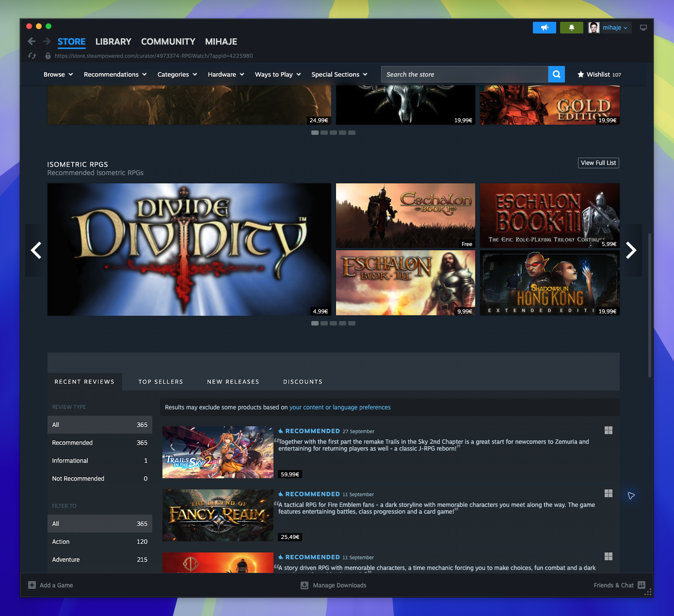The height and width of the screenshot is (616, 674).
Task: Click the Wishlist star icon
Action: click(x=581, y=74)
